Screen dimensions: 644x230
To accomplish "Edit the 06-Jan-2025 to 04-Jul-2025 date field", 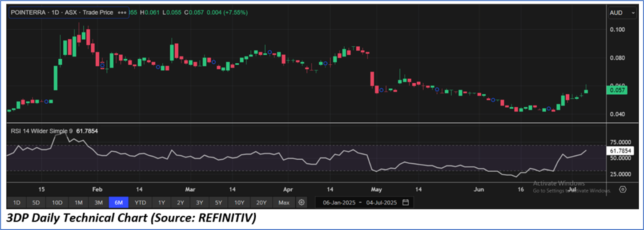I will pos(364,202).
